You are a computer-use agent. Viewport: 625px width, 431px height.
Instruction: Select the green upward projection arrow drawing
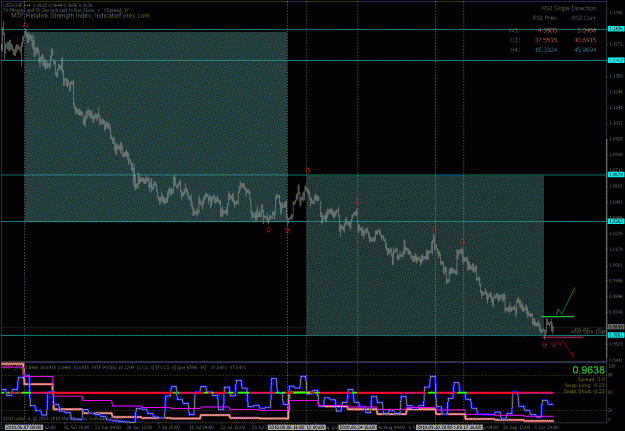click(x=566, y=301)
